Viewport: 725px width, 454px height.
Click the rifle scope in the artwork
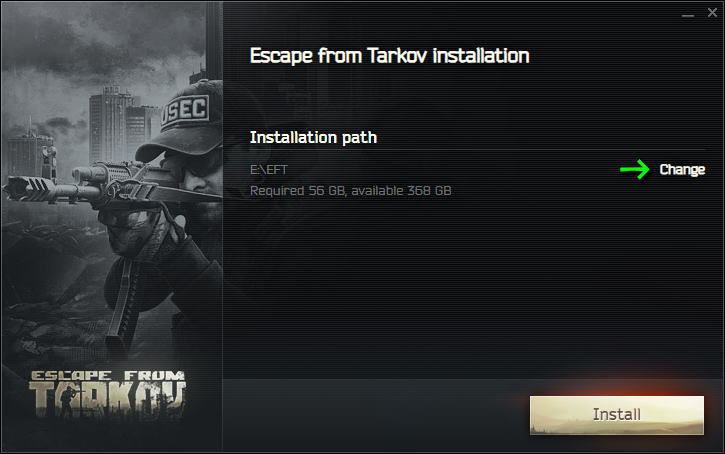pos(104,174)
